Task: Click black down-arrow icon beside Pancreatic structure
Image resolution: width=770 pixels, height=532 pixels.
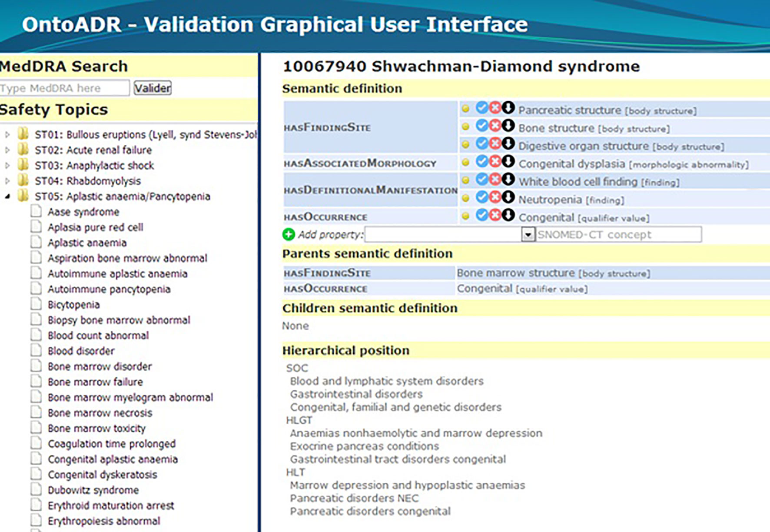Action: coord(508,107)
